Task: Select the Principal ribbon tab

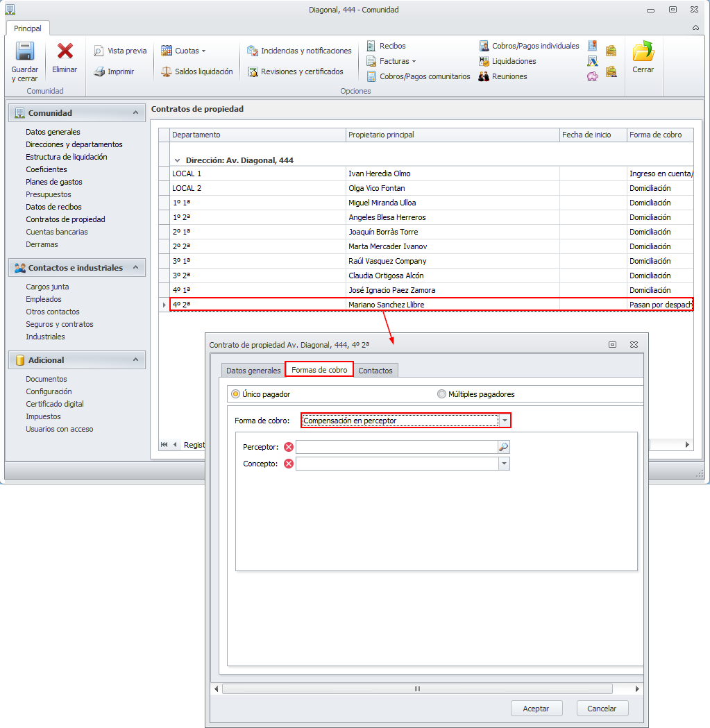Action: click(27, 28)
